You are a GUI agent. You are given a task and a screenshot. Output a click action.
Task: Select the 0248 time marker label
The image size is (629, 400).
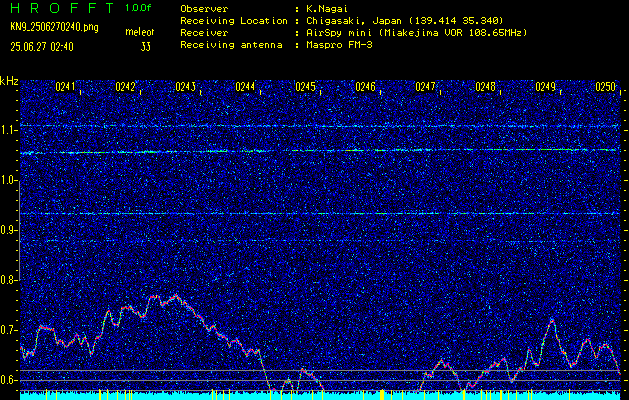point(485,87)
